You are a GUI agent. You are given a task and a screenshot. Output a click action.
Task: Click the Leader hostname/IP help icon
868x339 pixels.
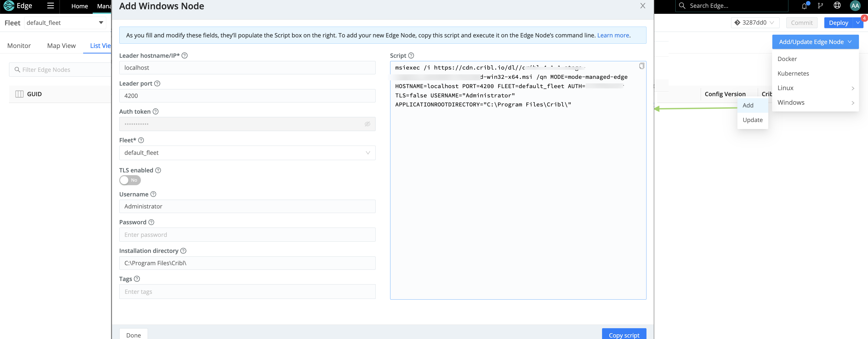coord(185,55)
